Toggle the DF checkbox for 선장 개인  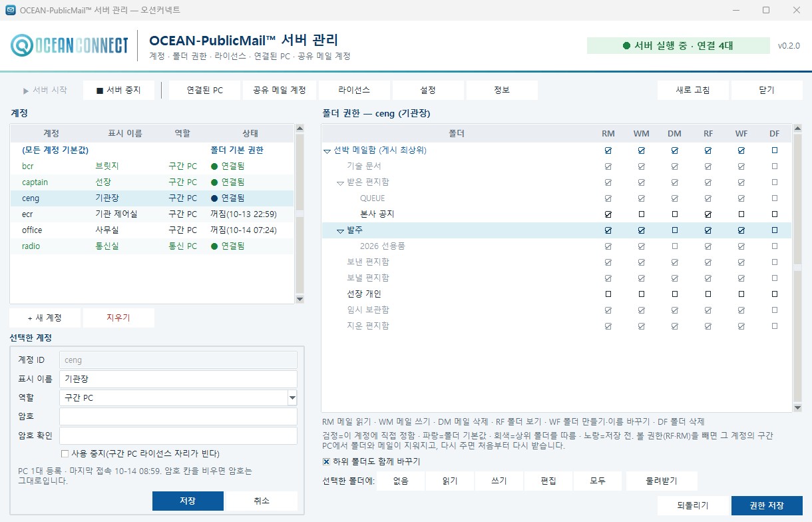[775, 294]
